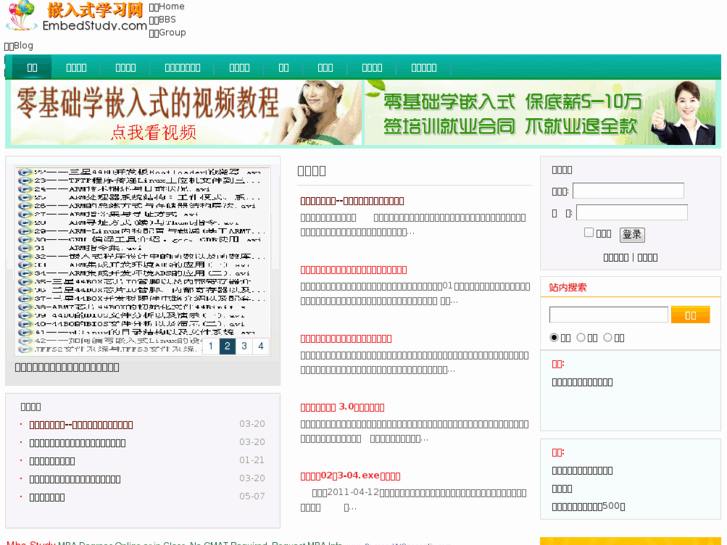Image resolution: width=727 pixels, height=545 pixels.
Task: Open the slideshow video file list image
Action: click(x=143, y=261)
